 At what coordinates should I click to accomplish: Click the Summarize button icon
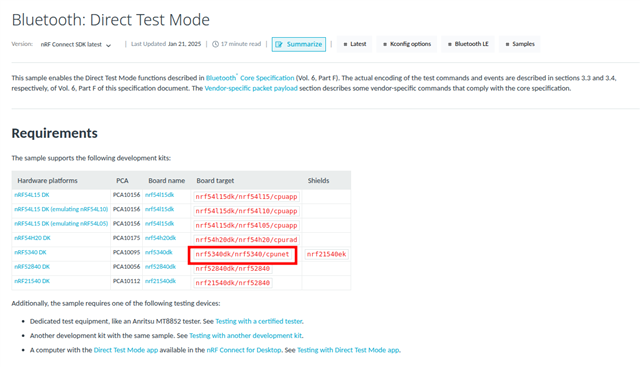pyautogui.click(x=279, y=44)
